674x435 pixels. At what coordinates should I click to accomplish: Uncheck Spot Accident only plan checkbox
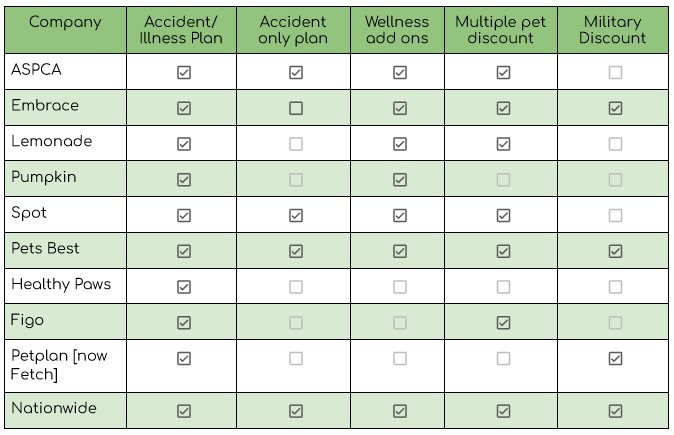tap(296, 215)
